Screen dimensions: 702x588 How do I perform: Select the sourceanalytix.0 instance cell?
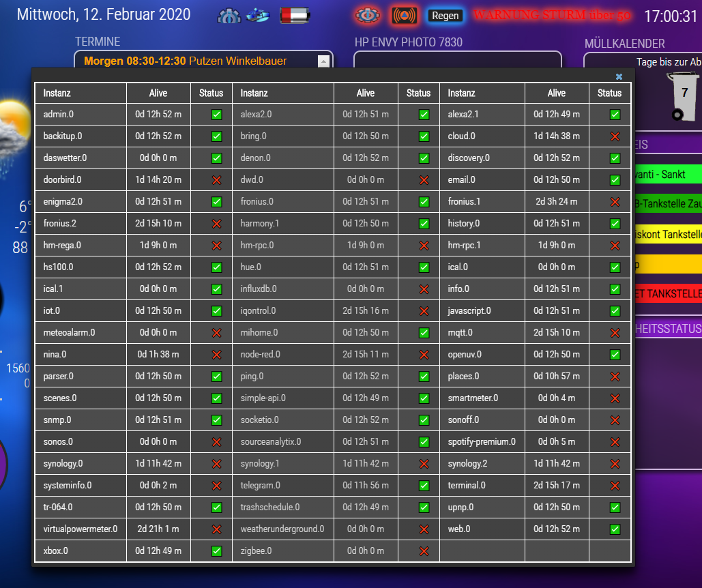coord(283,441)
